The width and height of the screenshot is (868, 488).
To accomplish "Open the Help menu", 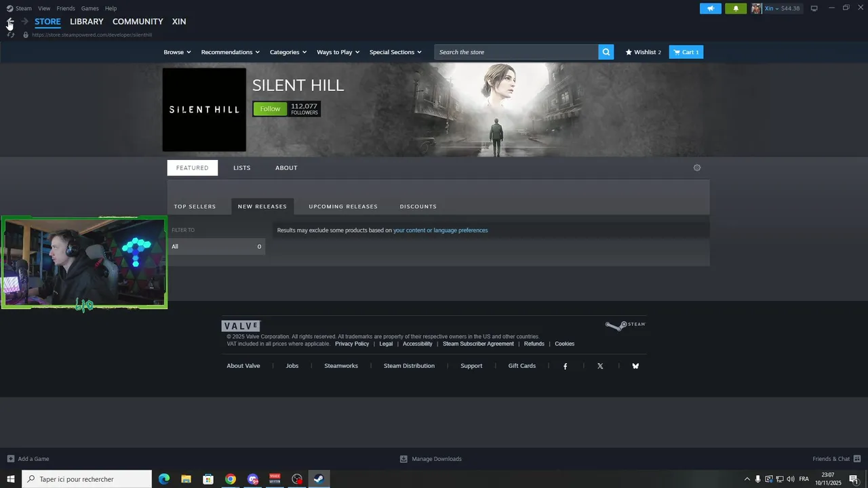I will point(111,8).
